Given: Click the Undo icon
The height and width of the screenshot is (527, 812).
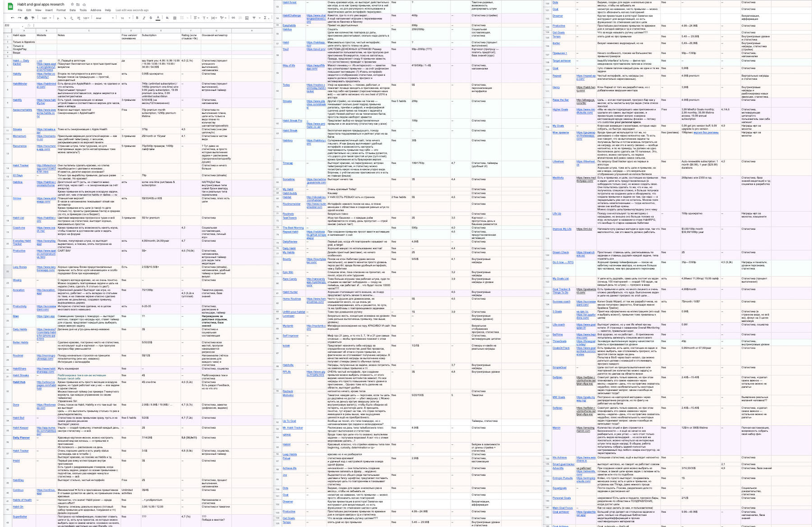Looking at the screenshot, I should coord(13,18).
